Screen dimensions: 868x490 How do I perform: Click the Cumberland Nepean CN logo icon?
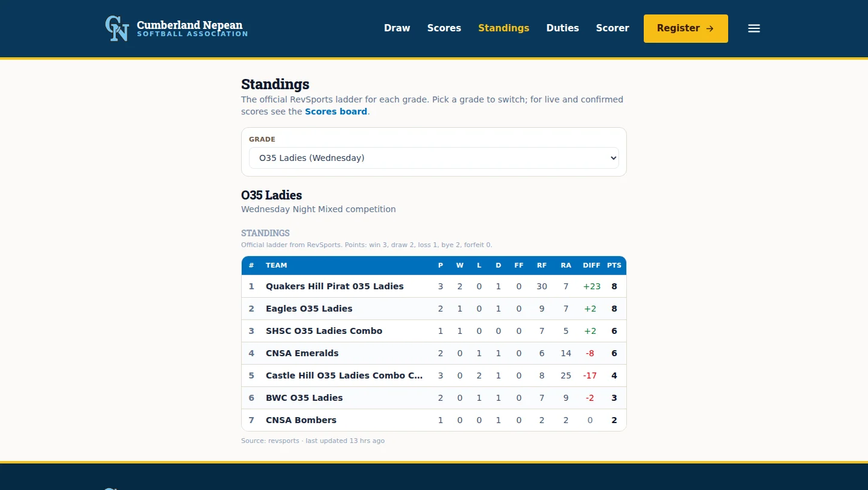pyautogui.click(x=117, y=28)
